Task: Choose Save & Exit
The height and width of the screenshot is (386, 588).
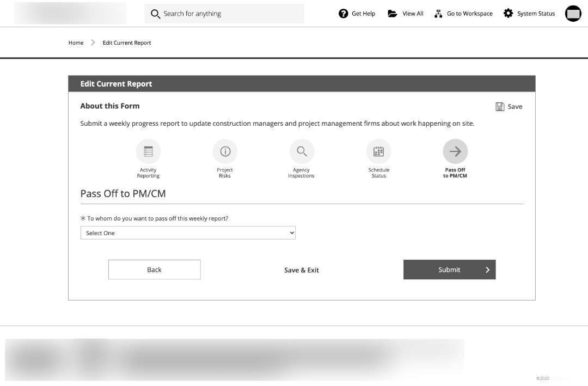Action: [301, 269]
